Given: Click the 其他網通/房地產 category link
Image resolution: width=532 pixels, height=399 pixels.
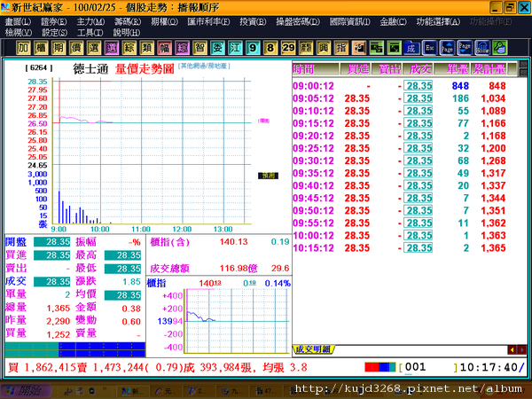Looking at the screenshot, I should (x=204, y=66).
